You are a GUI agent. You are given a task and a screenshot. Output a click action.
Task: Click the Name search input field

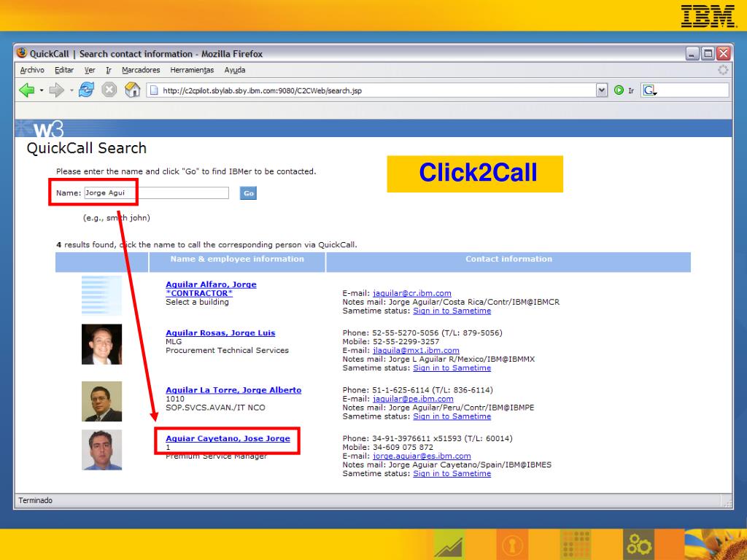tap(156, 192)
